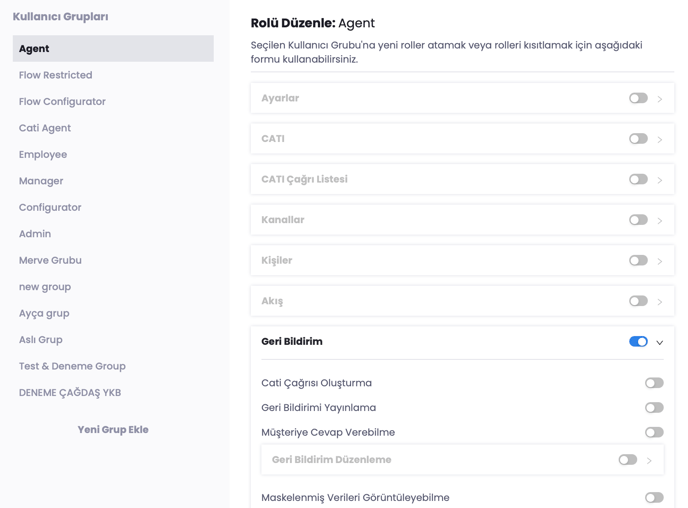Expand the Akış section arrow

pyautogui.click(x=660, y=301)
